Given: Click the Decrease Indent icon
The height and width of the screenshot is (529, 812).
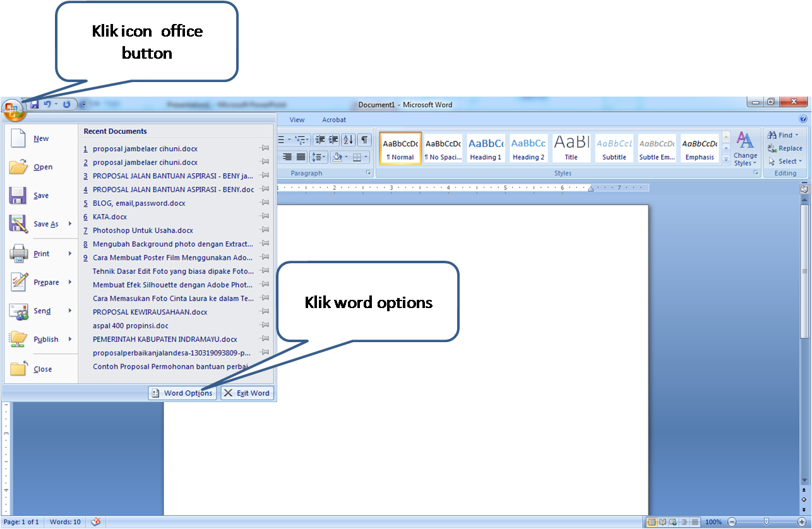Looking at the screenshot, I should (320, 140).
